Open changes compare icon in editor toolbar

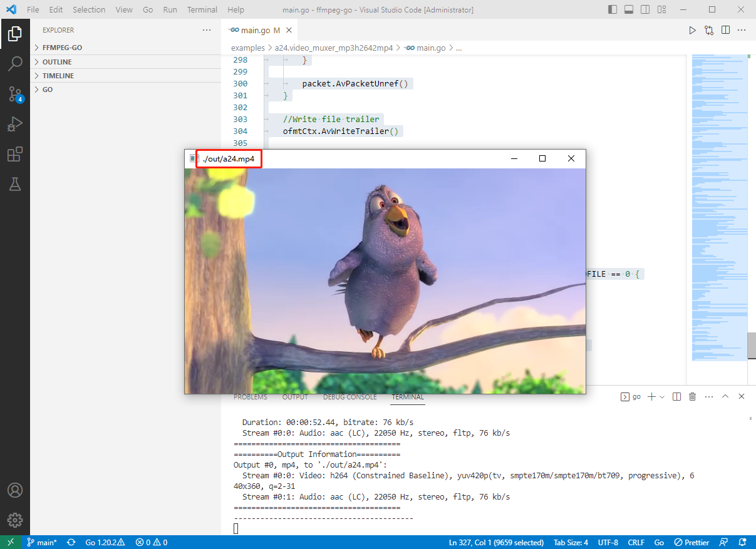click(709, 30)
